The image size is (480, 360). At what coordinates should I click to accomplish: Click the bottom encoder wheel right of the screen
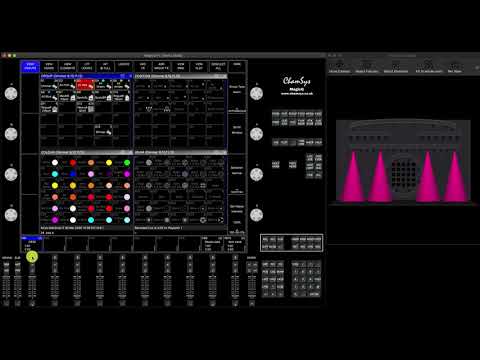(x=256, y=215)
